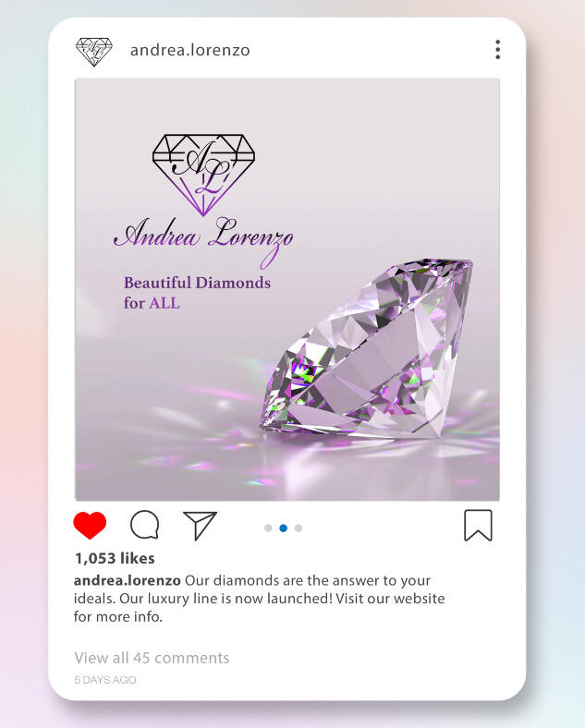Click the Beautiful Diamonds for ALL tagline
The width and height of the screenshot is (585, 728).
pyautogui.click(x=197, y=293)
